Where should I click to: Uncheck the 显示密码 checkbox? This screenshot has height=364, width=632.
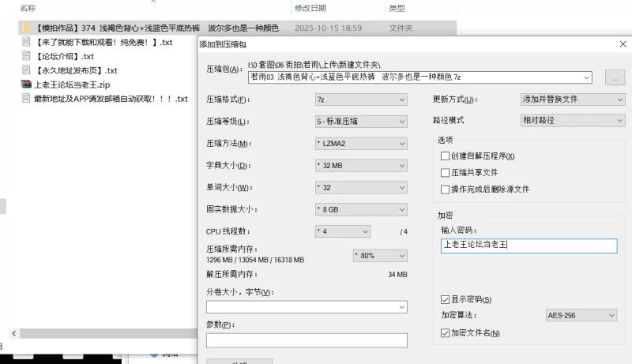445,300
